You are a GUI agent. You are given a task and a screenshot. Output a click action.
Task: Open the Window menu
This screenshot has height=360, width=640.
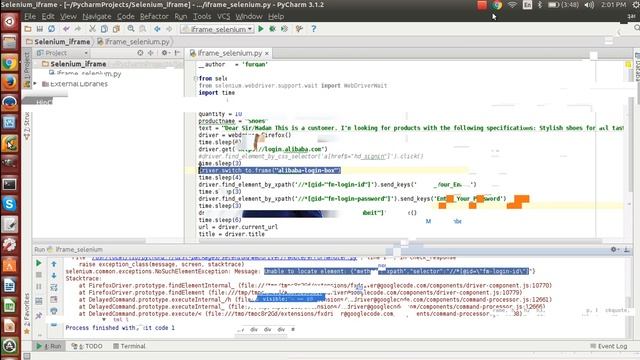tap(249, 16)
